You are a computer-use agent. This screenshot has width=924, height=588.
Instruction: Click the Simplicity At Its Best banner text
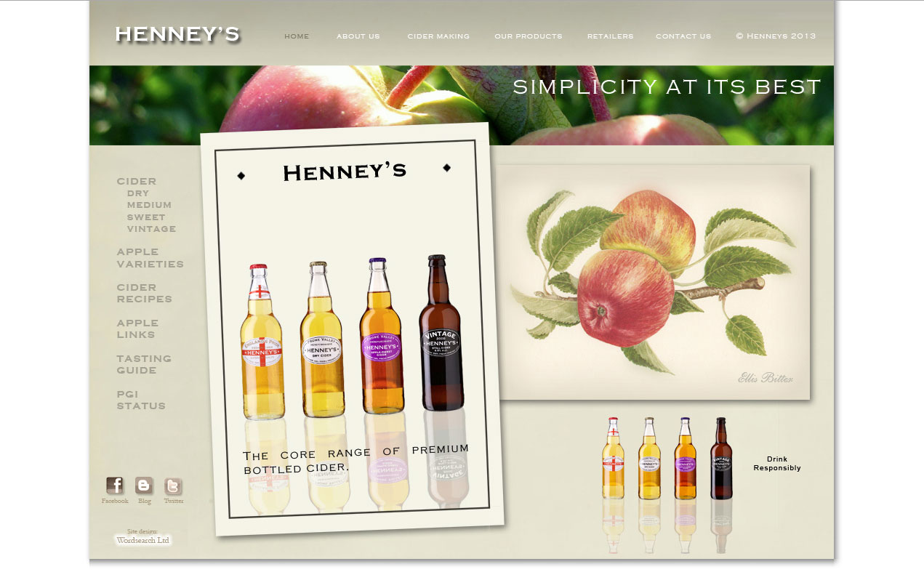click(667, 87)
